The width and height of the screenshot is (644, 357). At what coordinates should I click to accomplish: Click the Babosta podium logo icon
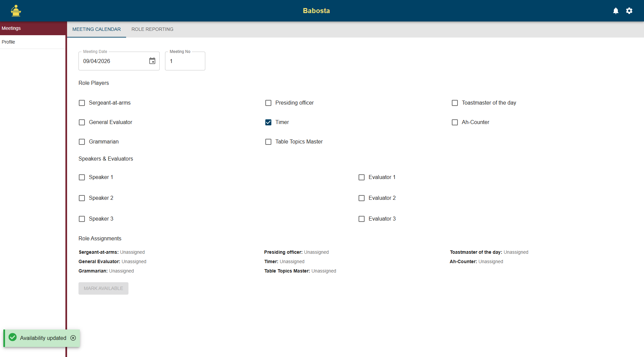[x=16, y=11]
